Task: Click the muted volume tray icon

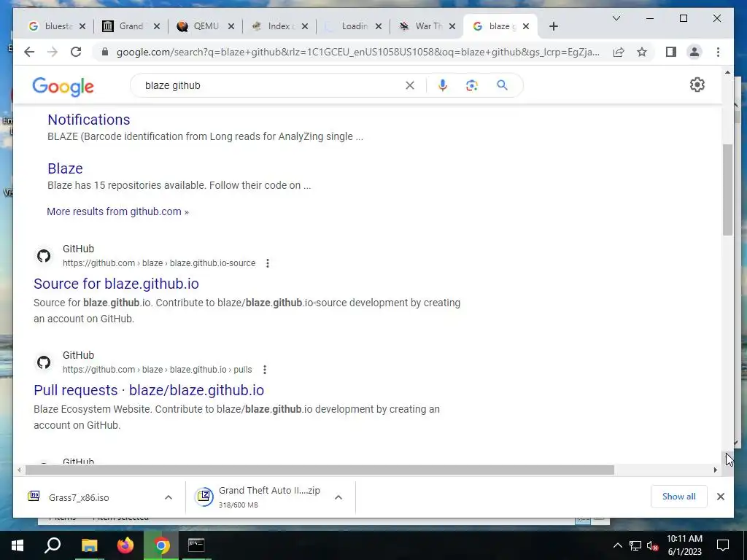Action: point(652,545)
